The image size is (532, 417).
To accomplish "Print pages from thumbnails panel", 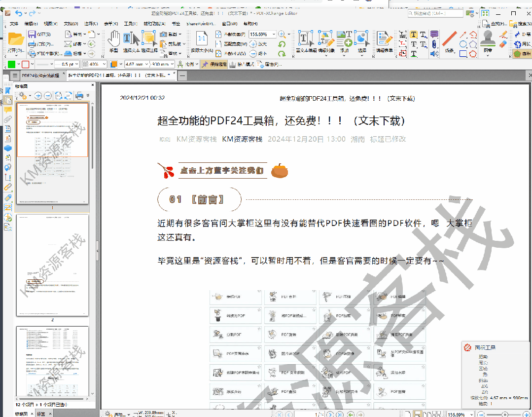I will 79,96.
